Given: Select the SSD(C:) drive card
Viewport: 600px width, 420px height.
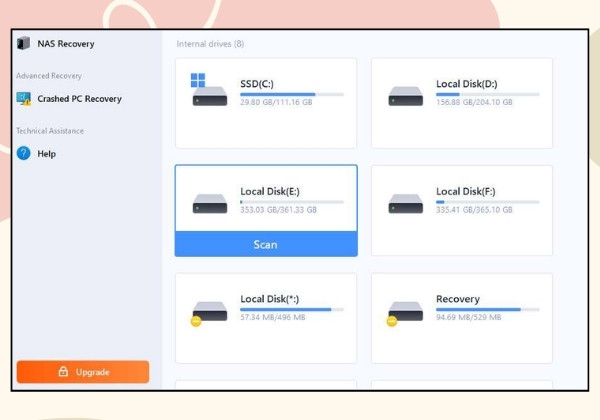Looking at the screenshot, I should (x=266, y=103).
